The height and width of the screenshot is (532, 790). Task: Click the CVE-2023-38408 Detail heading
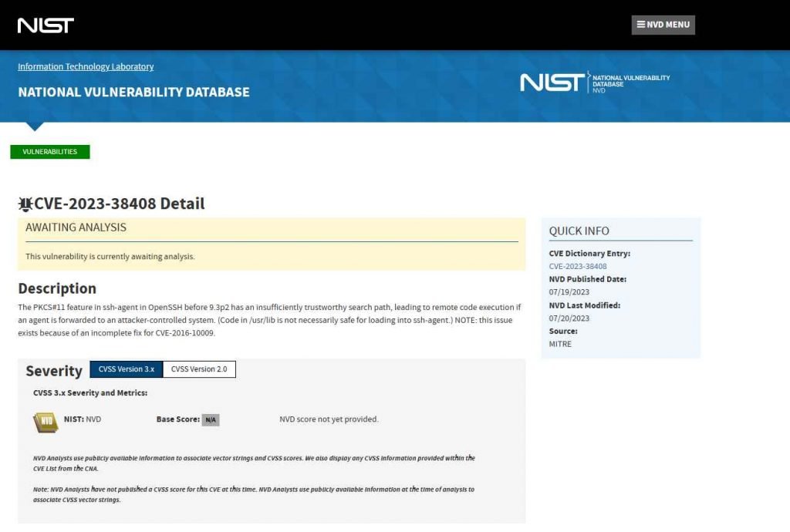[x=120, y=204]
